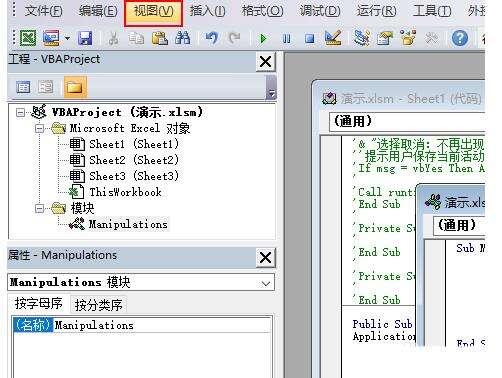The image size is (502, 378).
Task: Click the 模块 folder label
Action: [x=83, y=209]
